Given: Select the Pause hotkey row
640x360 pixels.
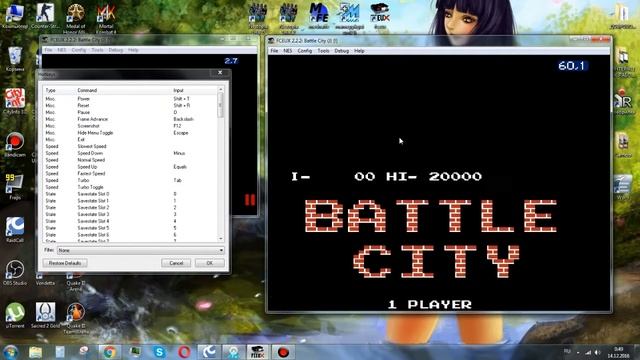Looking at the screenshot, I should [x=130, y=112].
